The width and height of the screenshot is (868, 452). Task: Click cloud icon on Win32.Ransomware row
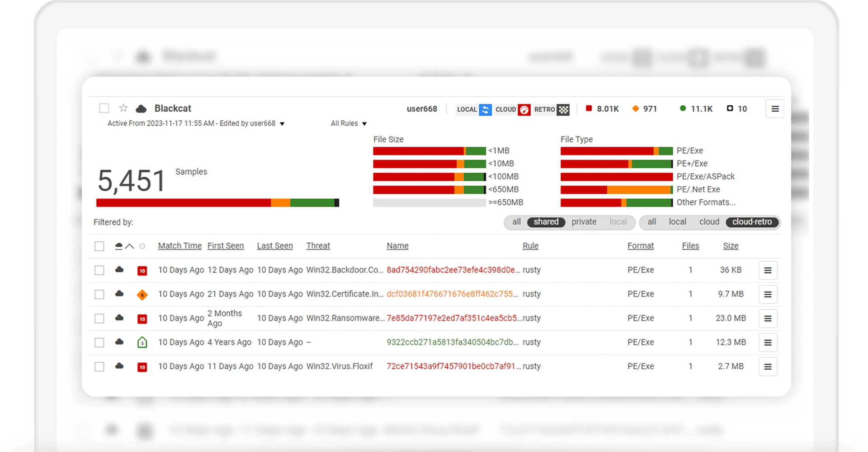pyautogui.click(x=119, y=317)
